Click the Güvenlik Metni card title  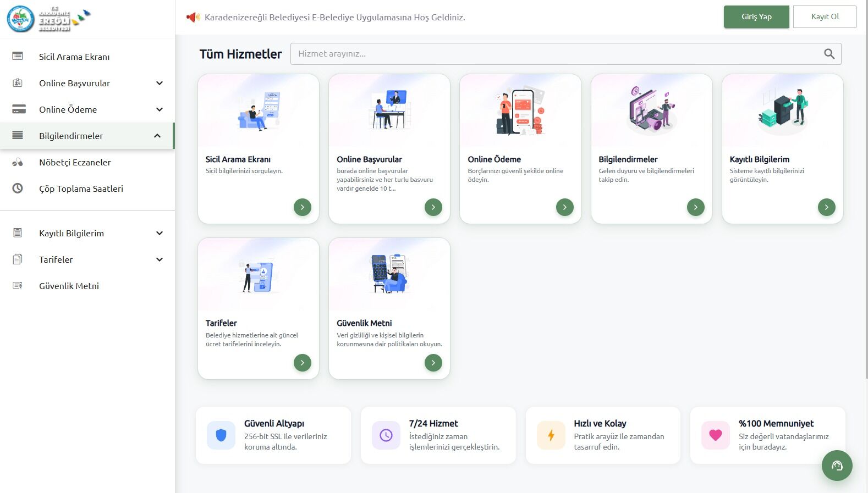pos(364,323)
